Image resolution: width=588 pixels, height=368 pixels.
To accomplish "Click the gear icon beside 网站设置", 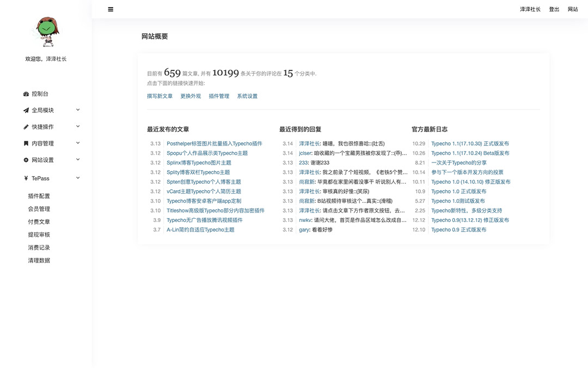I will click(26, 160).
